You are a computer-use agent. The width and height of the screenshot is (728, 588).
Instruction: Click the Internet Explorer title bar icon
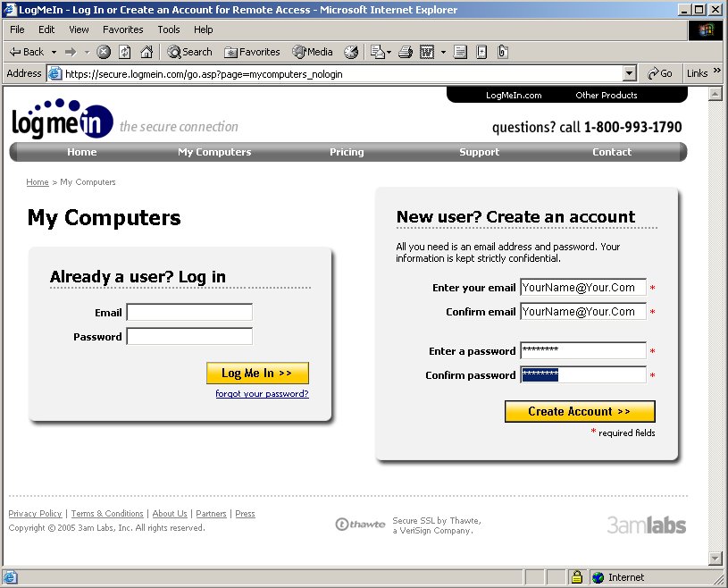10,10
